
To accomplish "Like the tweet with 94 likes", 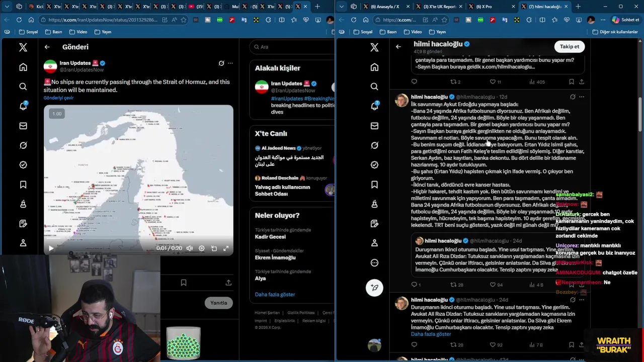I will tap(496, 285).
